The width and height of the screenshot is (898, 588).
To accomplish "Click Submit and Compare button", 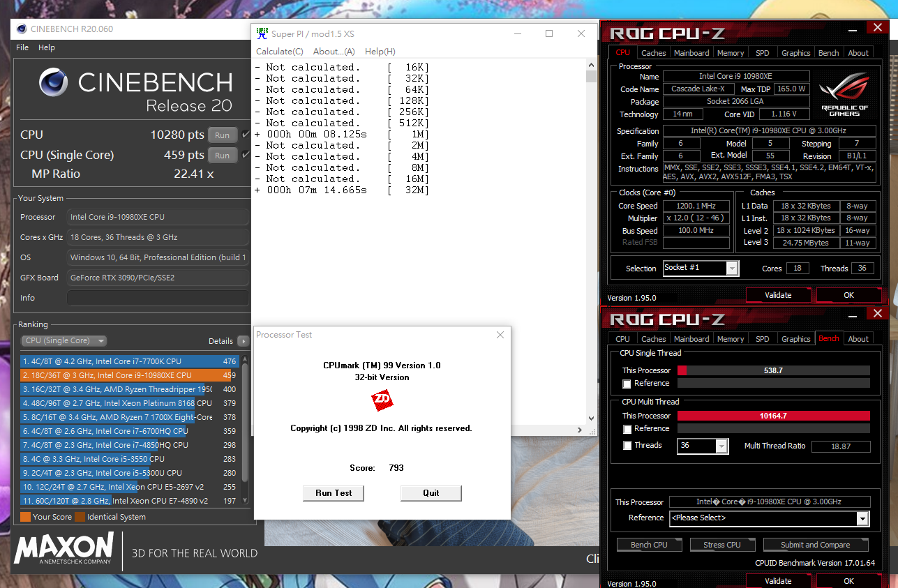I will pos(815,545).
